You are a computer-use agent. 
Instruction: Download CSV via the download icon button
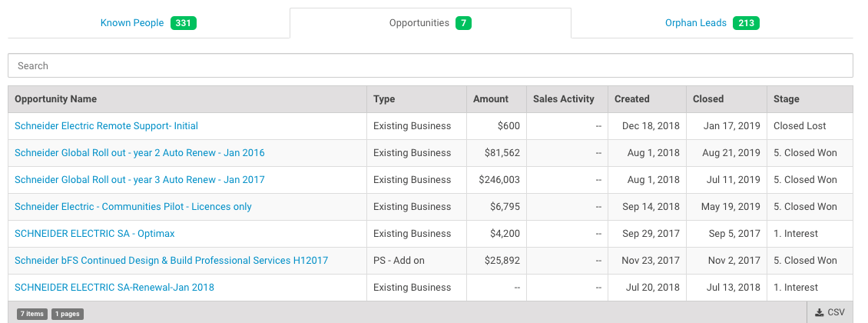[x=830, y=313]
